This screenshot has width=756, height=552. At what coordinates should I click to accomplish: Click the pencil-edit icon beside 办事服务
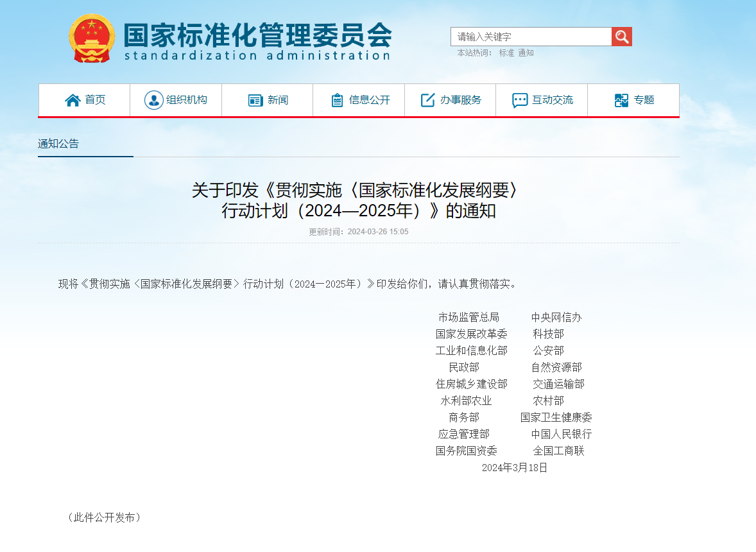point(427,100)
